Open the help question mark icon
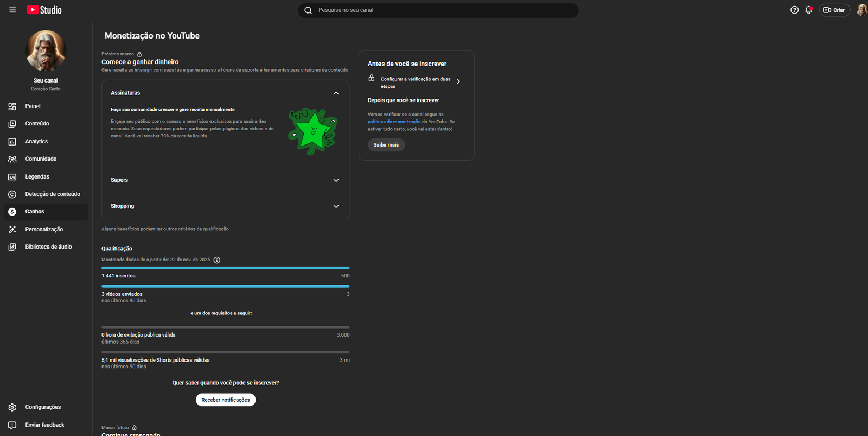 click(794, 10)
